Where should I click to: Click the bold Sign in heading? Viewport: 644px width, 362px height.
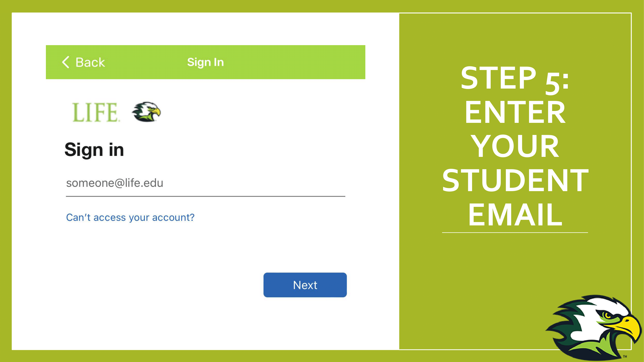(94, 149)
